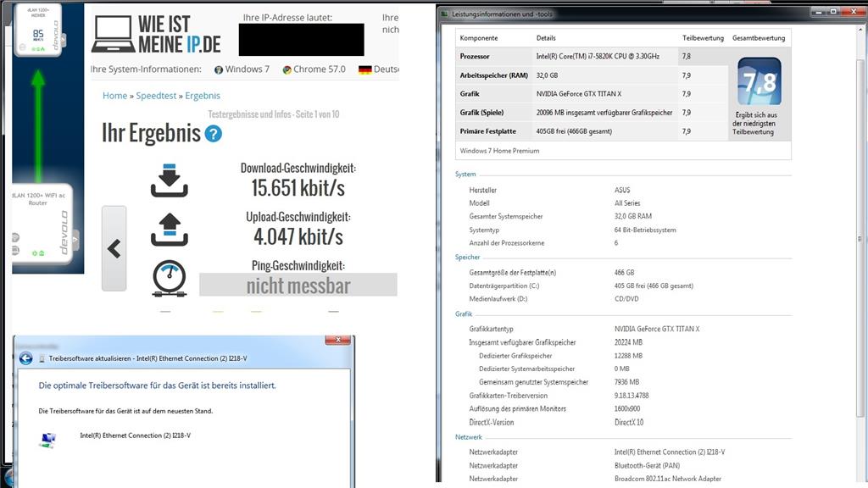Close the driver software update dialog
The height and width of the screenshot is (488, 868).
[337, 340]
